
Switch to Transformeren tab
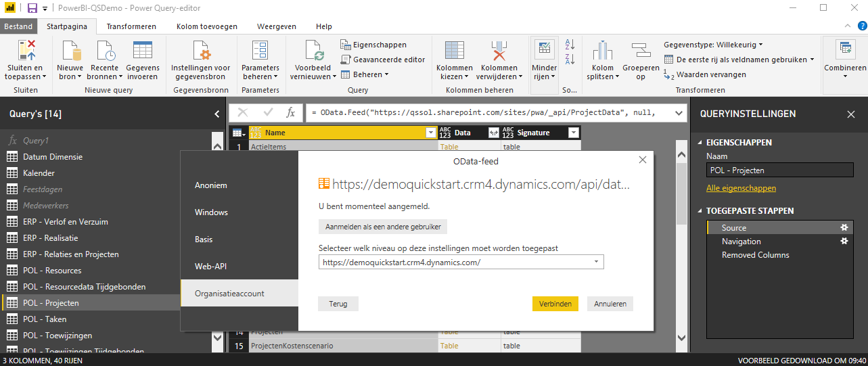click(x=131, y=26)
